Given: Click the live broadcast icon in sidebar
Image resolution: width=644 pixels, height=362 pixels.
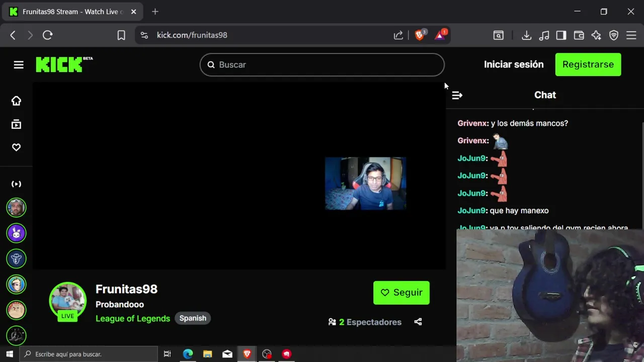Looking at the screenshot, I should (x=16, y=184).
